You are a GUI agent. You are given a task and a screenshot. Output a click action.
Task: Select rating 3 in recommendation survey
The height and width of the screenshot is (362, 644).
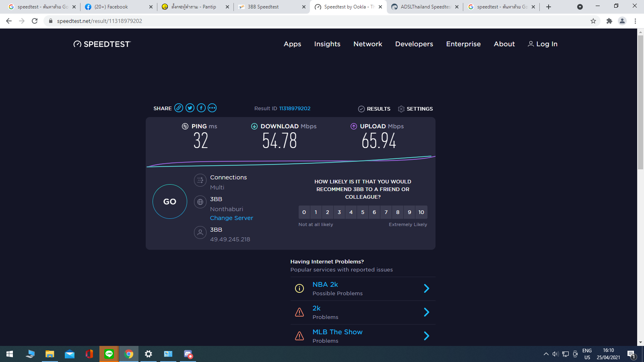point(339,212)
